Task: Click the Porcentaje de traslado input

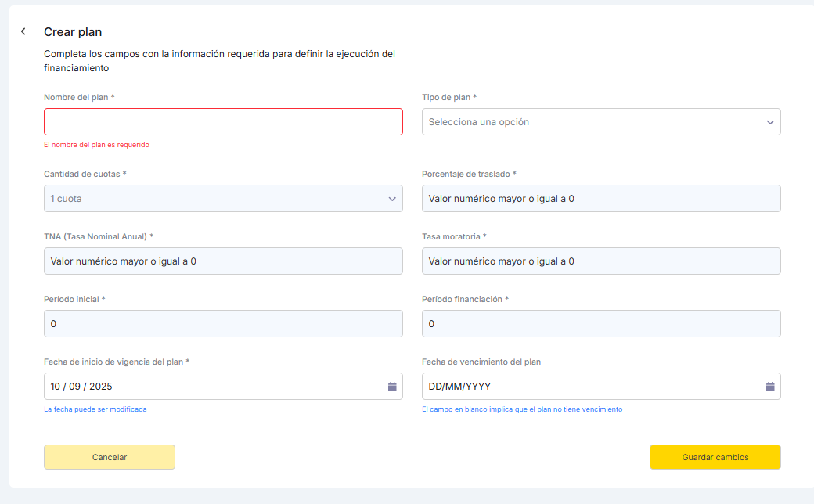Action: (600, 199)
